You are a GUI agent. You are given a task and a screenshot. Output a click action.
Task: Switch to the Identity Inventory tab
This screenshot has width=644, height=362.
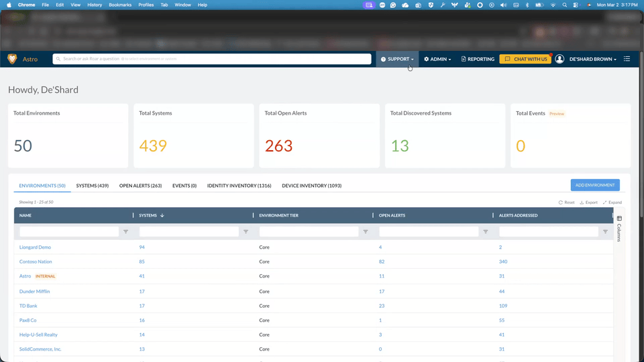coord(239,186)
